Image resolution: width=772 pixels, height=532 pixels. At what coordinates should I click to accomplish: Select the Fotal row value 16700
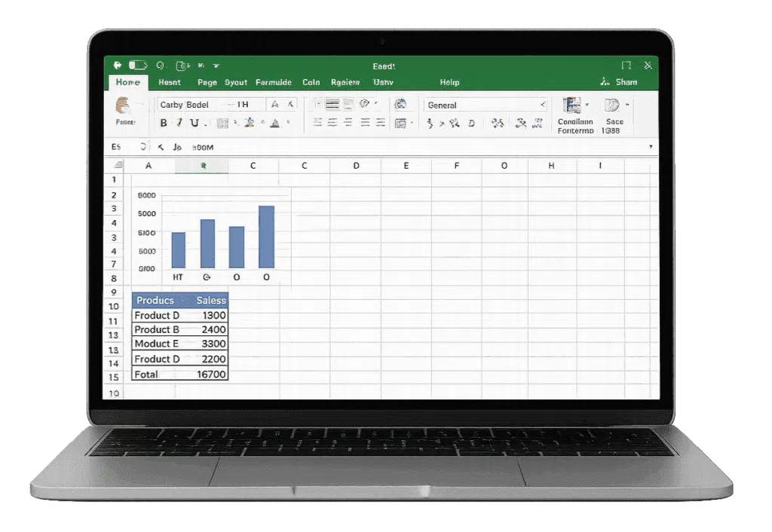click(x=210, y=374)
